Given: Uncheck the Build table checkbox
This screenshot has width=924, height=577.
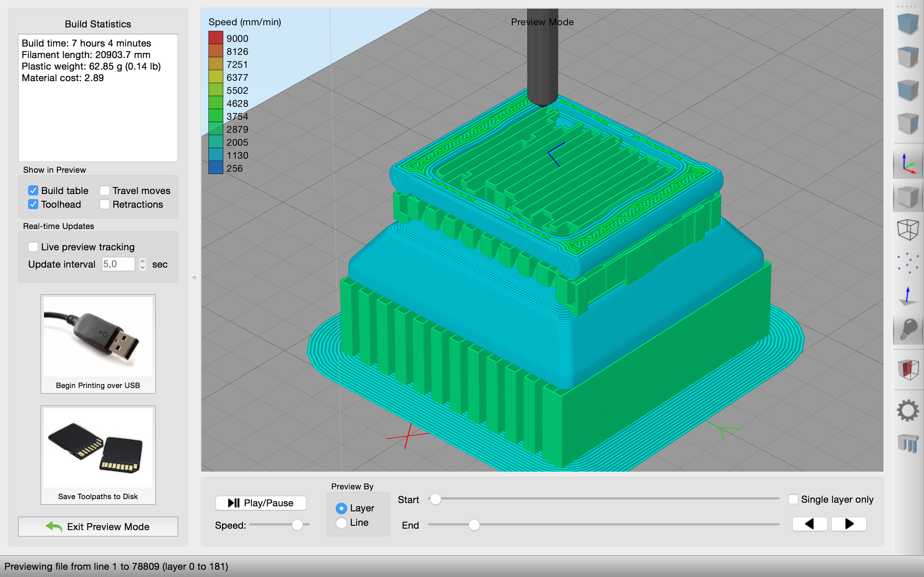Looking at the screenshot, I should point(33,190).
